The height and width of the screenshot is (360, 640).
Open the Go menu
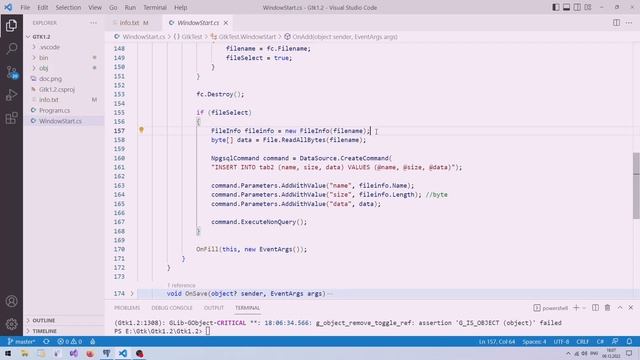(x=113, y=7)
